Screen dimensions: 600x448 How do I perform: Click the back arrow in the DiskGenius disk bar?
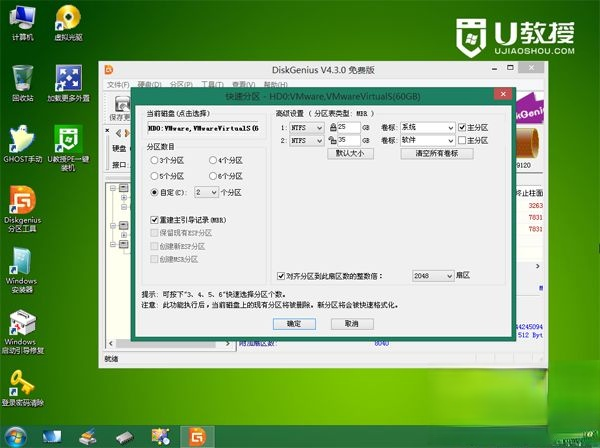[118, 133]
